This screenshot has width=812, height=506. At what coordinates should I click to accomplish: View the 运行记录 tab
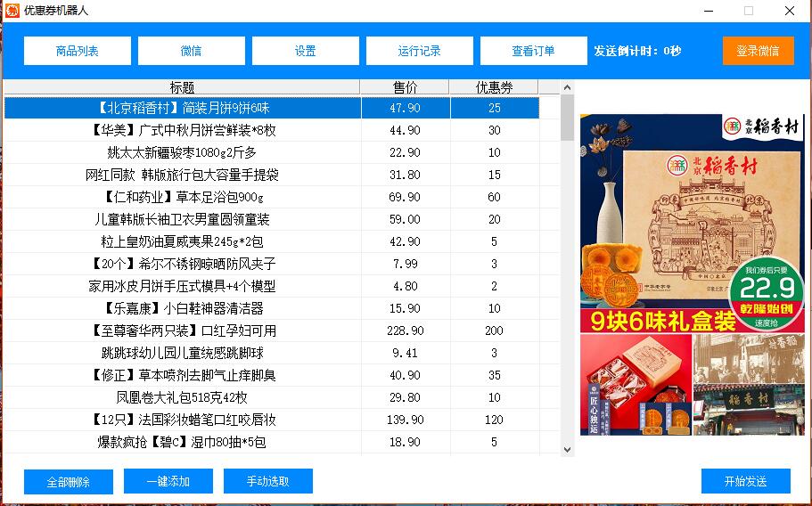click(x=420, y=51)
